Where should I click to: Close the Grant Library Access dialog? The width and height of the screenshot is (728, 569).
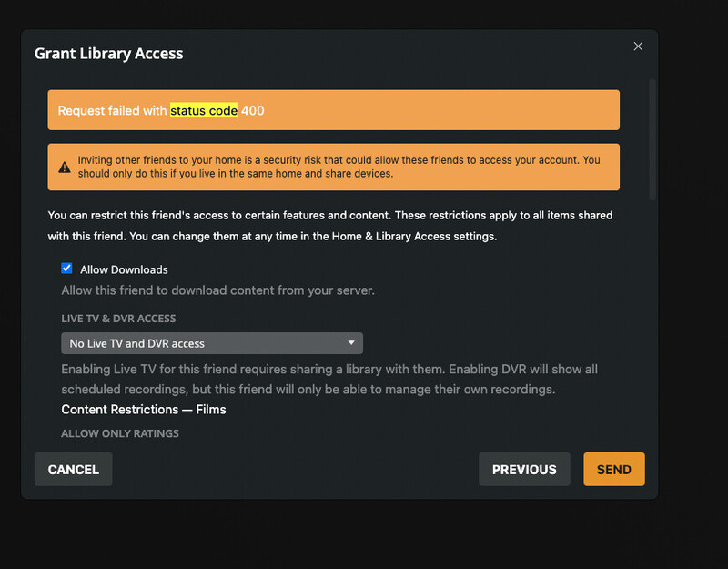(638, 46)
